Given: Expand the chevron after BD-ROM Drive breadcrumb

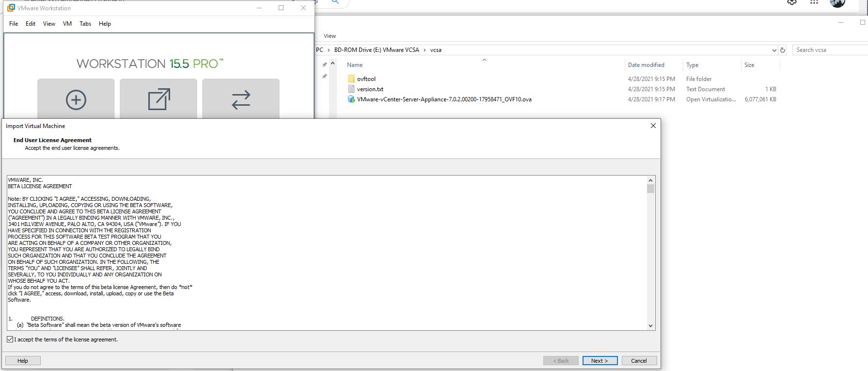Looking at the screenshot, I should click(425, 50).
